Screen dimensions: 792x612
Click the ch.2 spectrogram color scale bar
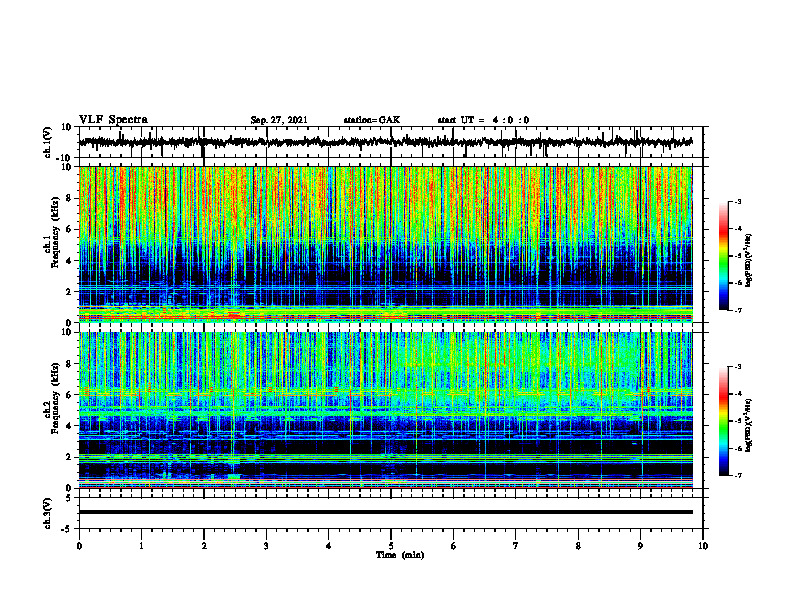click(723, 421)
